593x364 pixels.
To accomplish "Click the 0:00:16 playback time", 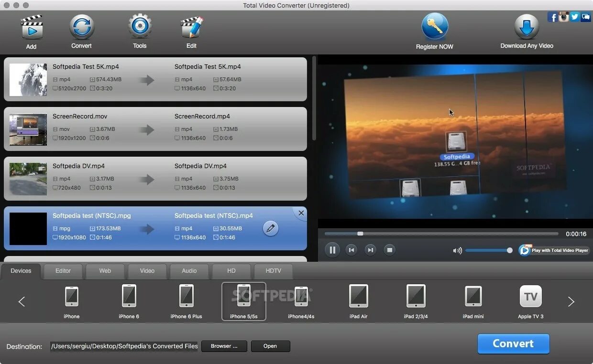I will coord(576,234).
